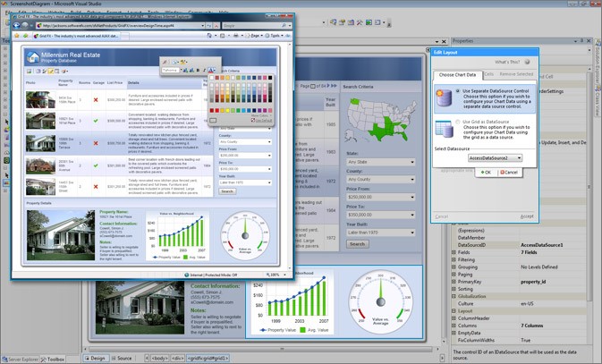Switch to the Source view tab

tap(122, 358)
